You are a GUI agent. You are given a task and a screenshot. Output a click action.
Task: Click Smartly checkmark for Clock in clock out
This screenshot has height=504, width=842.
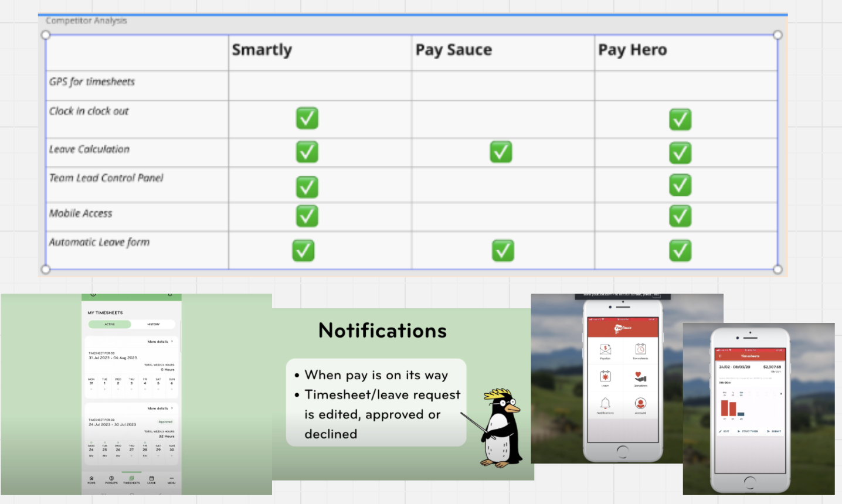(x=307, y=118)
